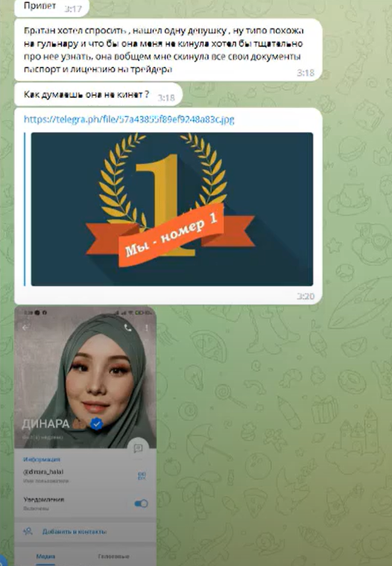This screenshot has width=392, height=566.
Task: Click the Как думаешь она не кинет message
Action: click(x=98, y=95)
